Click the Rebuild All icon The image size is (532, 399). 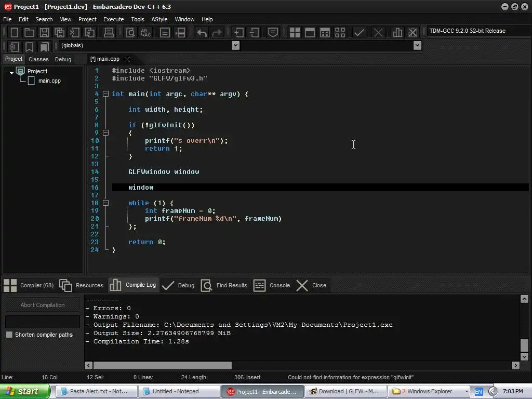[x=340, y=33]
